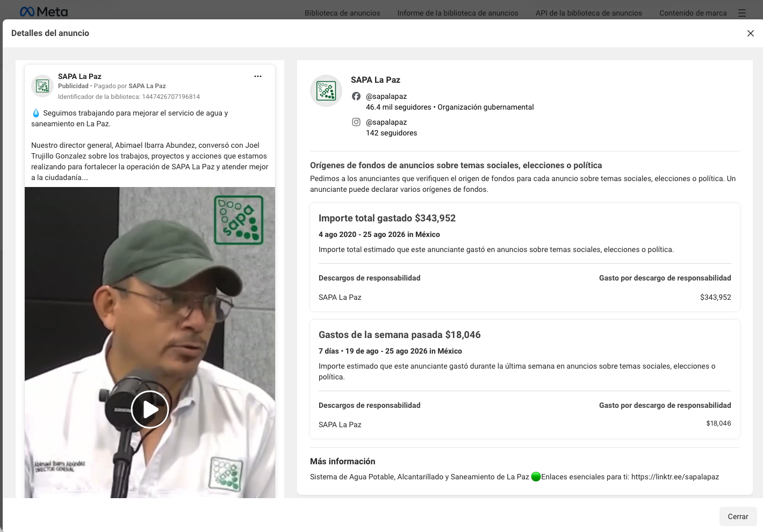Viewport: 763px width, 532px height.
Task: Click the Meta logo
Action: click(44, 12)
